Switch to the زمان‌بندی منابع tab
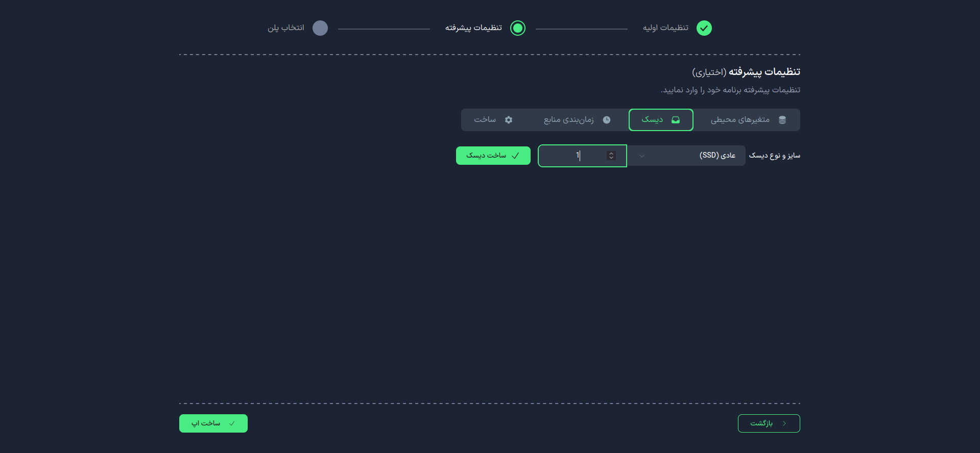This screenshot has width=980, height=453. (x=577, y=120)
